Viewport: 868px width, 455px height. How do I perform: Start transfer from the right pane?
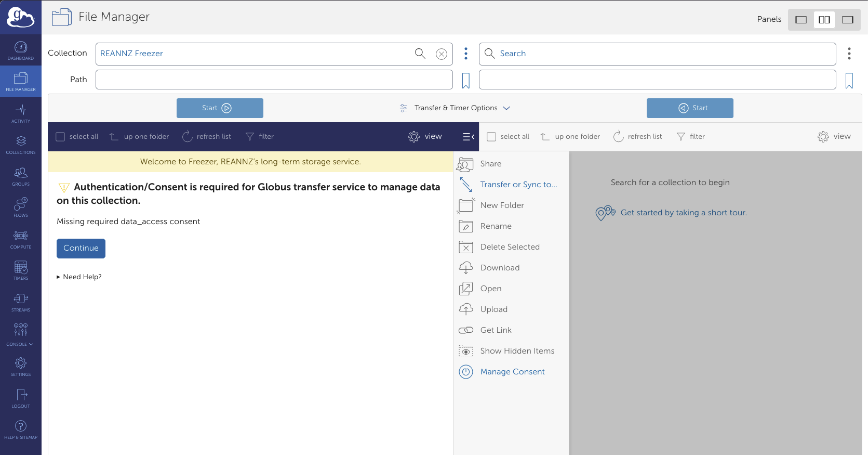click(690, 108)
